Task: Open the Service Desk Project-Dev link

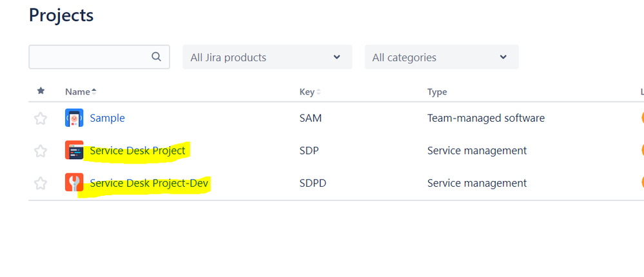Action: click(149, 183)
